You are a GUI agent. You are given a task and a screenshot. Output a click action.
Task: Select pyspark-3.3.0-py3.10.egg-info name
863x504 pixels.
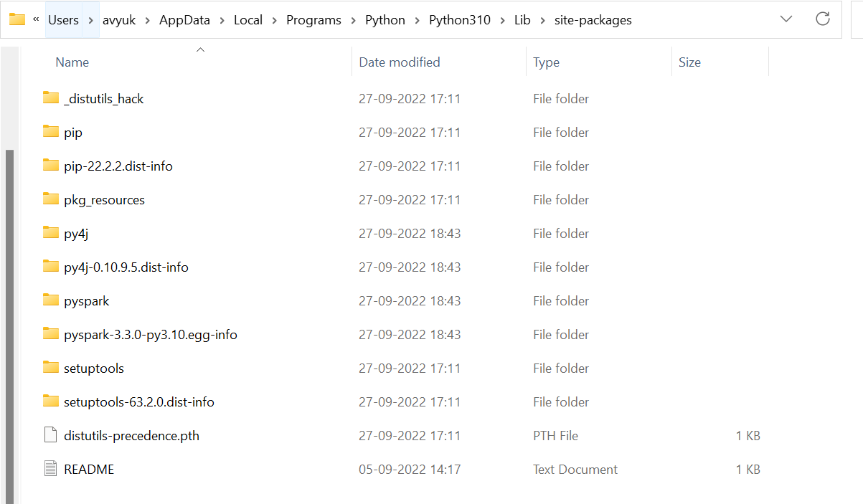[150, 334]
